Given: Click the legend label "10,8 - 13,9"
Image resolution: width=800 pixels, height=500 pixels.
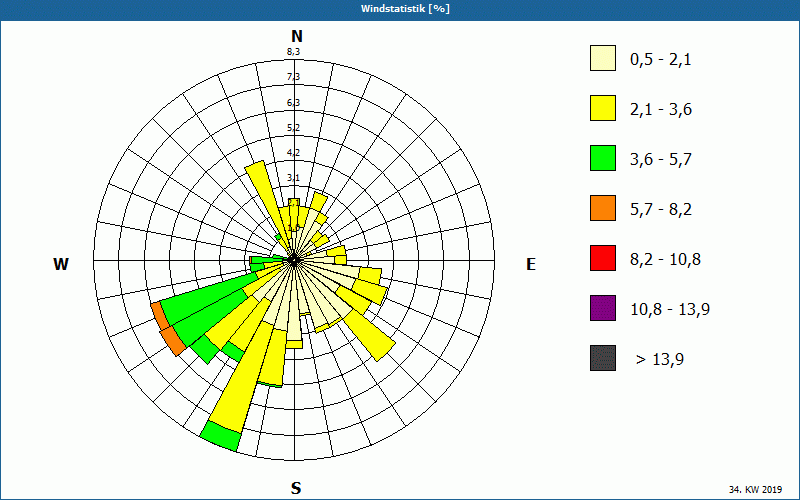Looking at the screenshot, I should (670, 310).
